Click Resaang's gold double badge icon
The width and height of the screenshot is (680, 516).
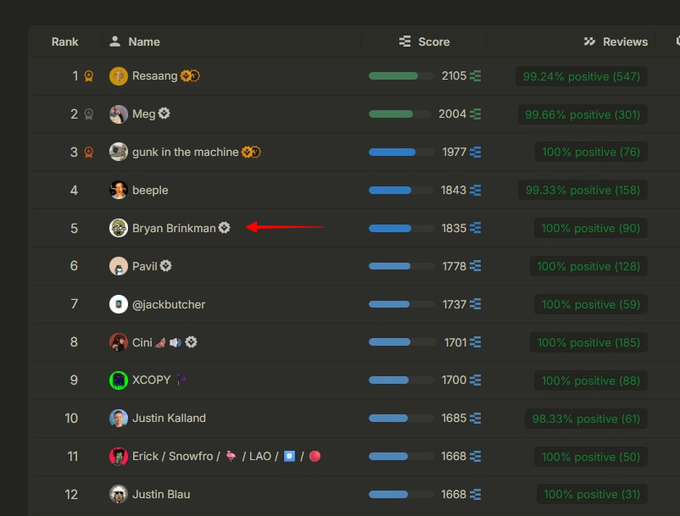tap(190, 76)
